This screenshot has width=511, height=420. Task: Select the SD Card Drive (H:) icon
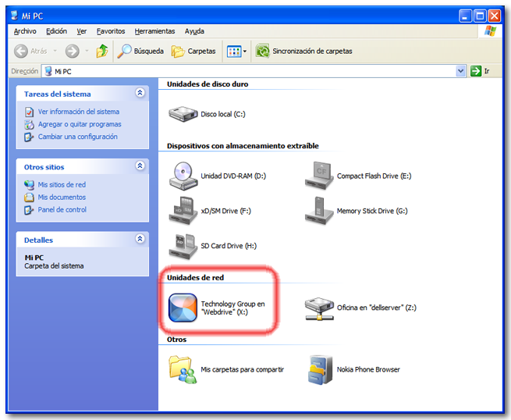[183, 246]
